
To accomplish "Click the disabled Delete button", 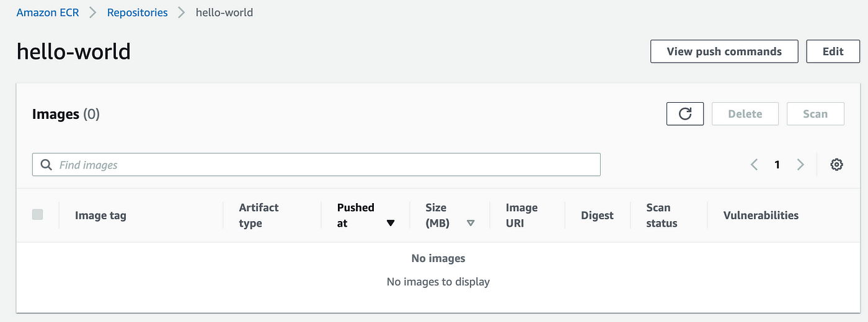I will [x=745, y=114].
